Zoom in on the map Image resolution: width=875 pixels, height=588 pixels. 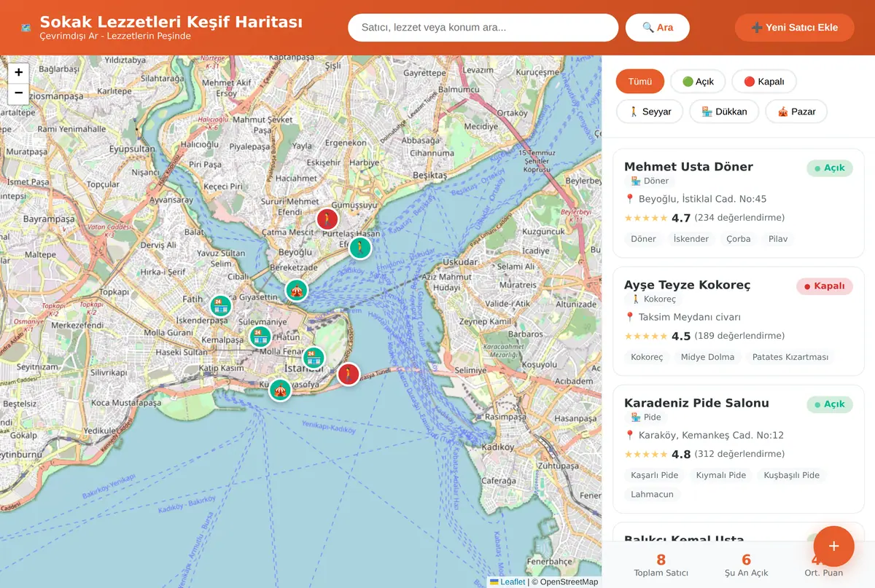tap(18, 73)
